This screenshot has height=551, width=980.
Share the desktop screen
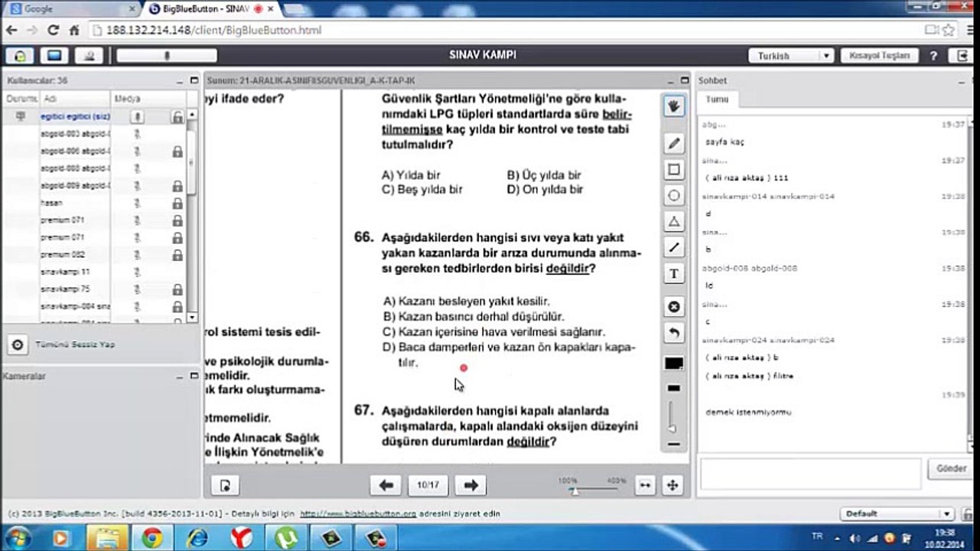(x=54, y=56)
